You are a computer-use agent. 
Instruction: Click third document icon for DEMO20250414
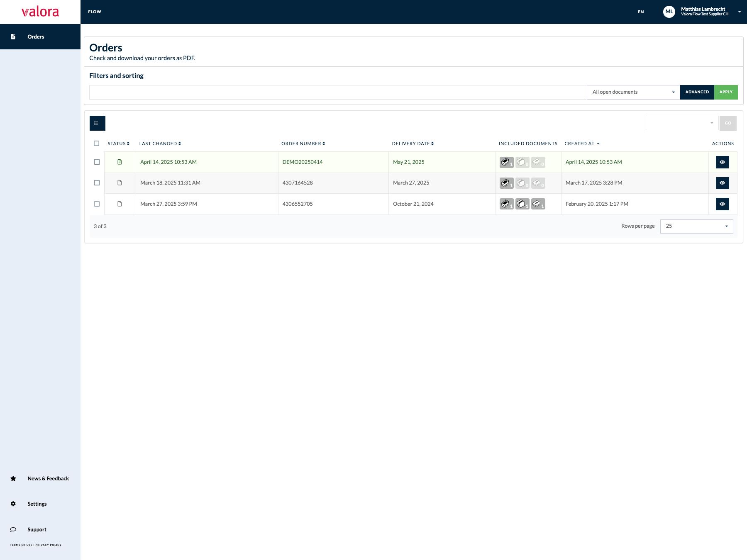click(538, 162)
